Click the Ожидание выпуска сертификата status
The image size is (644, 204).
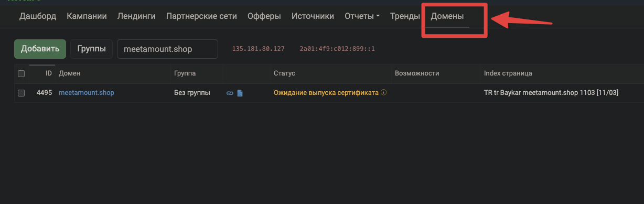click(326, 93)
